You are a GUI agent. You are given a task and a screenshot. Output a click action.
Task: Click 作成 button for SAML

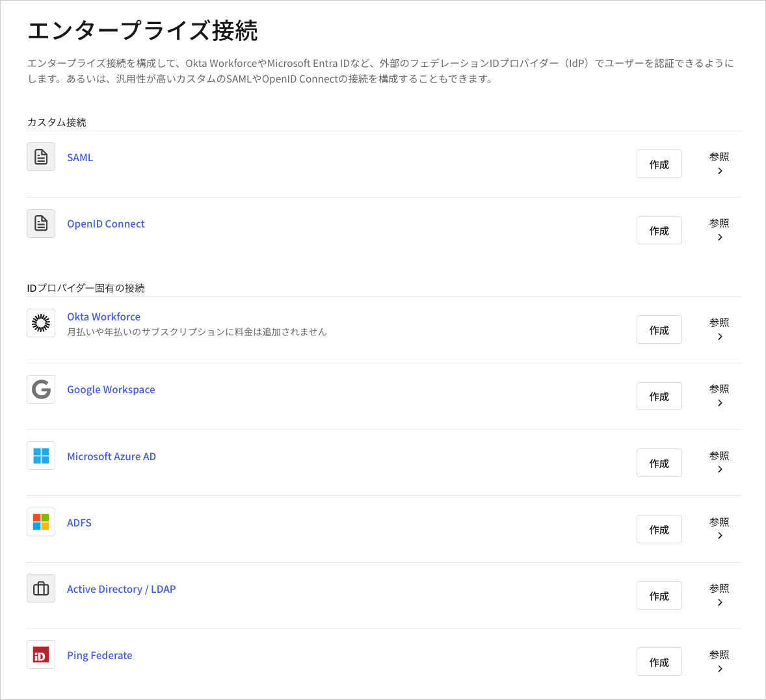[659, 164]
